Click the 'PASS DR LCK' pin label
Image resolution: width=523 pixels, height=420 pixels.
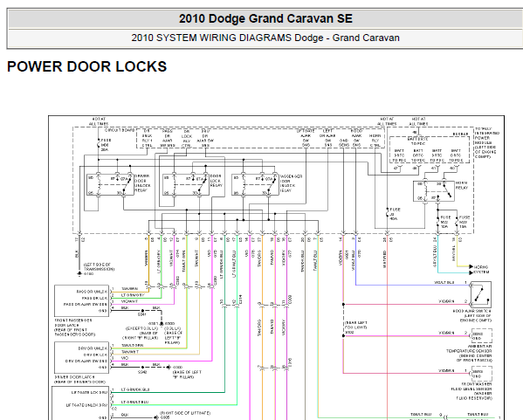coord(95,298)
